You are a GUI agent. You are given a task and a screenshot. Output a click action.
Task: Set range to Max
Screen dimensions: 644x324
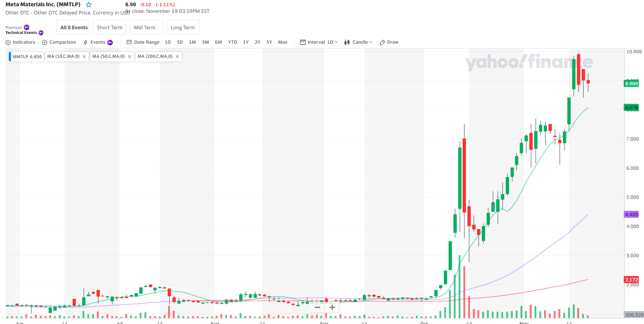point(283,42)
